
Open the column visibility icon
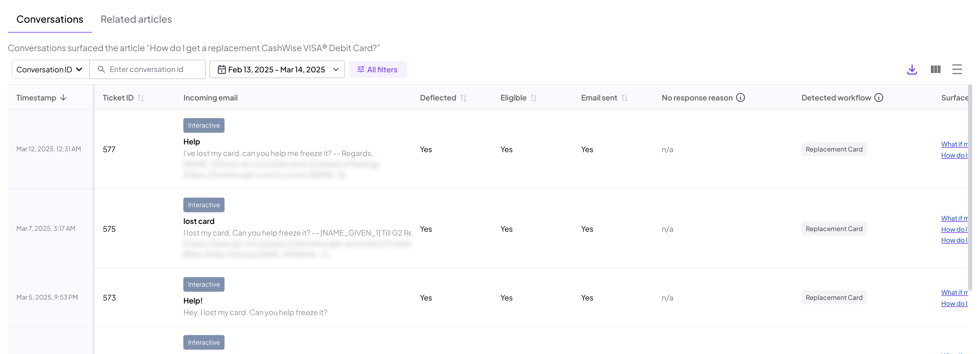935,69
